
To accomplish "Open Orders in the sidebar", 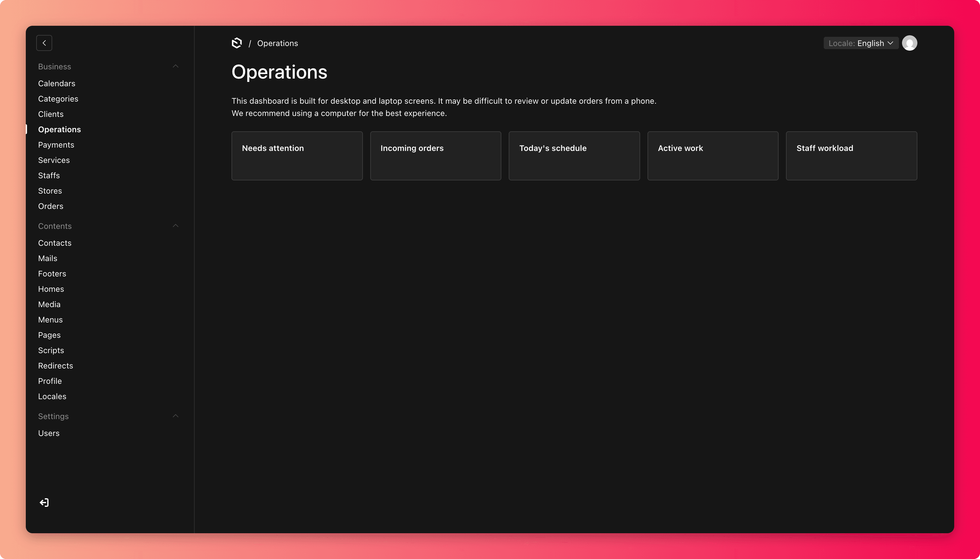I will [x=51, y=206].
